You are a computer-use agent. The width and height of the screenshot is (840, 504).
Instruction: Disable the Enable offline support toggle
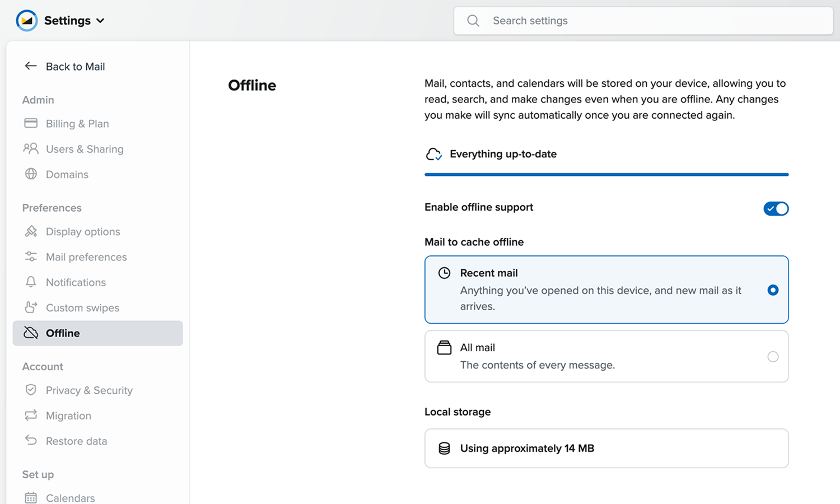click(x=776, y=208)
